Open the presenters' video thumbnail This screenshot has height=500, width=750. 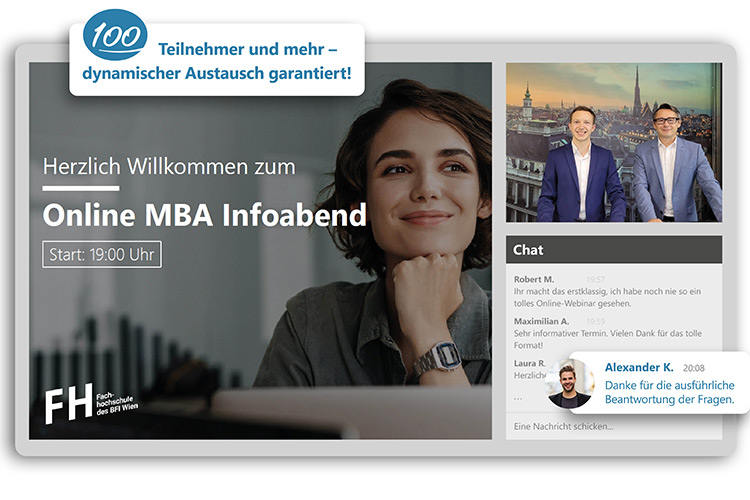tap(614, 142)
